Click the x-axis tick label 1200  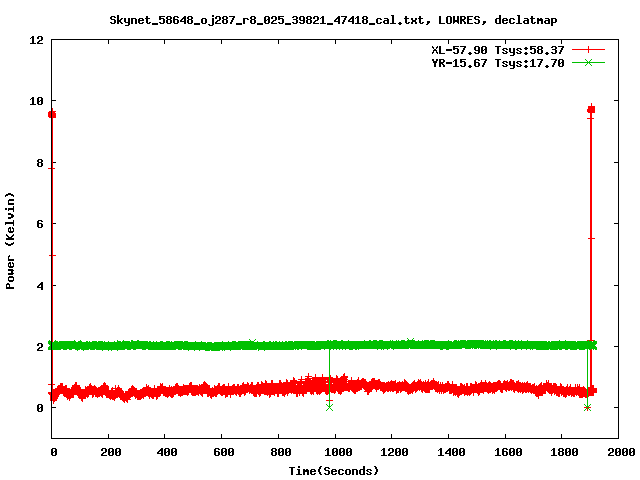coord(394,452)
